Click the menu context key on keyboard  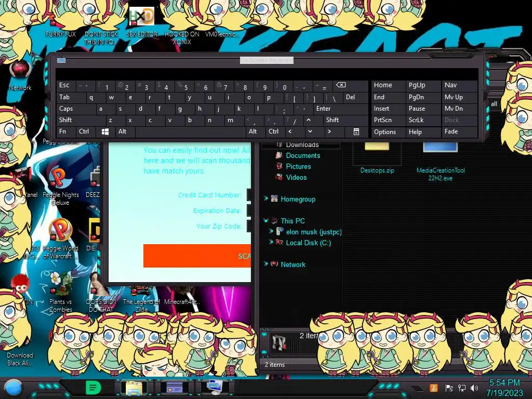(x=356, y=132)
